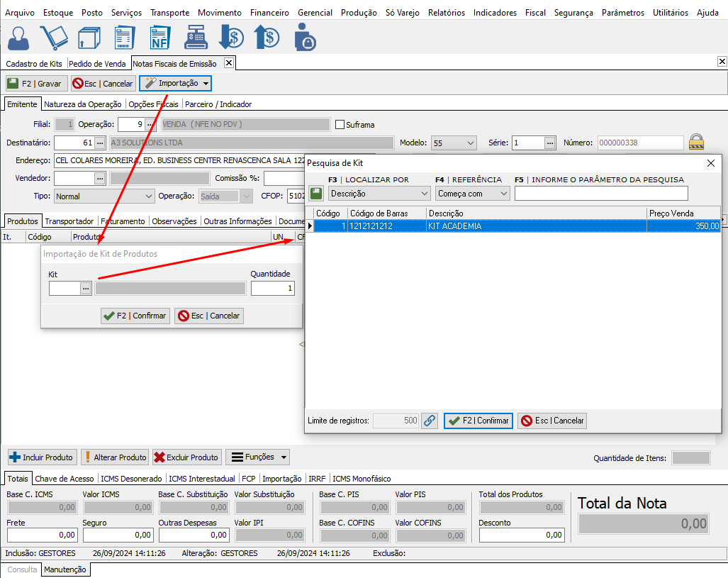The width and height of the screenshot is (728, 578).
Task: Open the Referência 'Começa com' dropdown
Action: [473, 193]
